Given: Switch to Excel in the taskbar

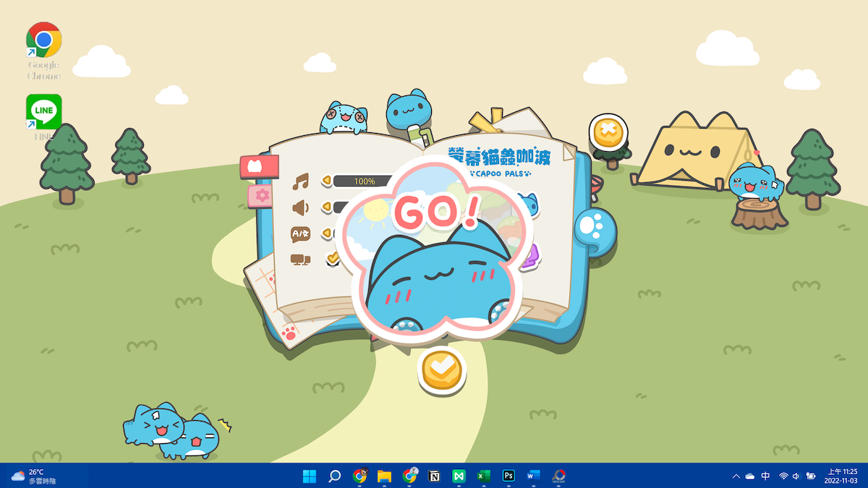Looking at the screenshot, I should (x=483, y=476).
